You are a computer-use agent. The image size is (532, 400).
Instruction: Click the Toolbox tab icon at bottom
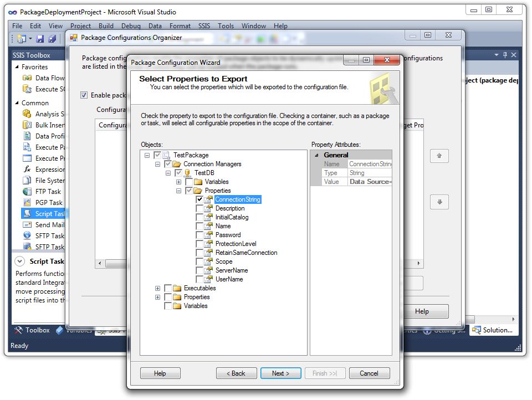pos(18,330)
